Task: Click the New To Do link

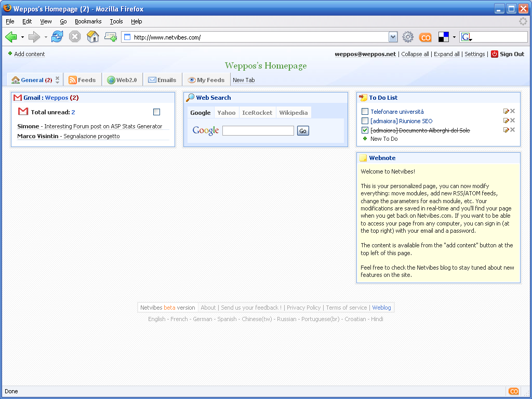Action: 384,139
